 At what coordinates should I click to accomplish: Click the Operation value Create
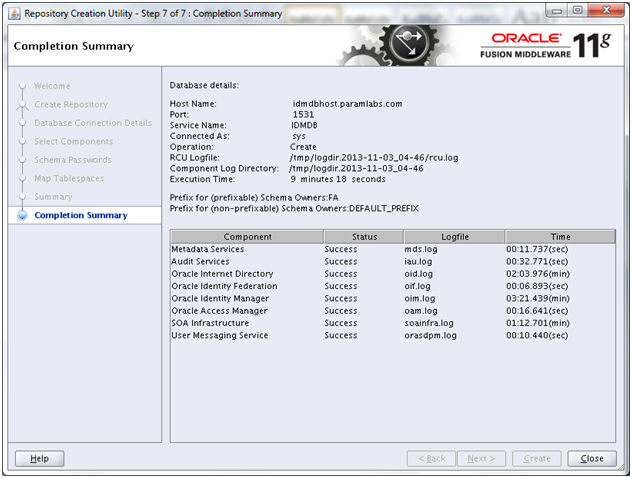tap(303, 147)
